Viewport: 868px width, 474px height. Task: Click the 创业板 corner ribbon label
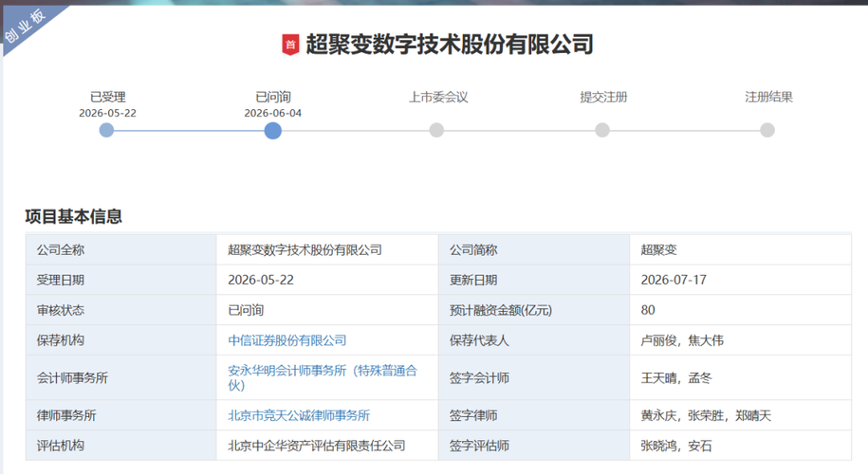click(25, 26)
